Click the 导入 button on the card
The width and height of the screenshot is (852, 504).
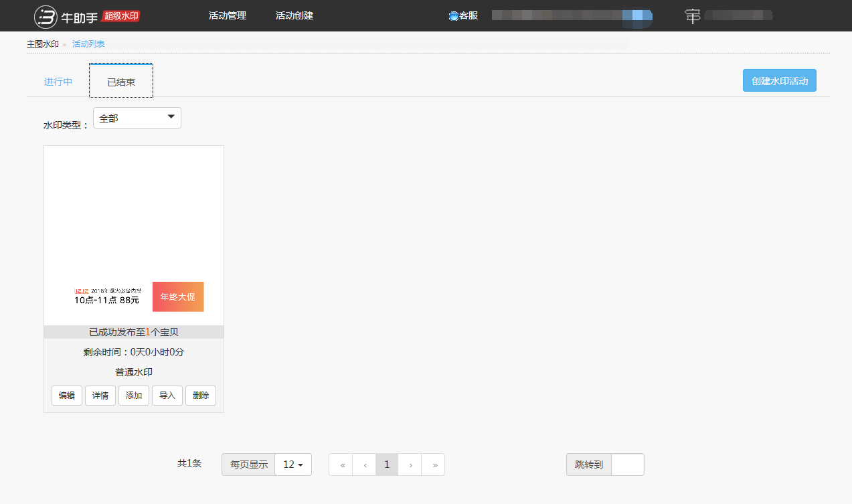pos(167,396)
